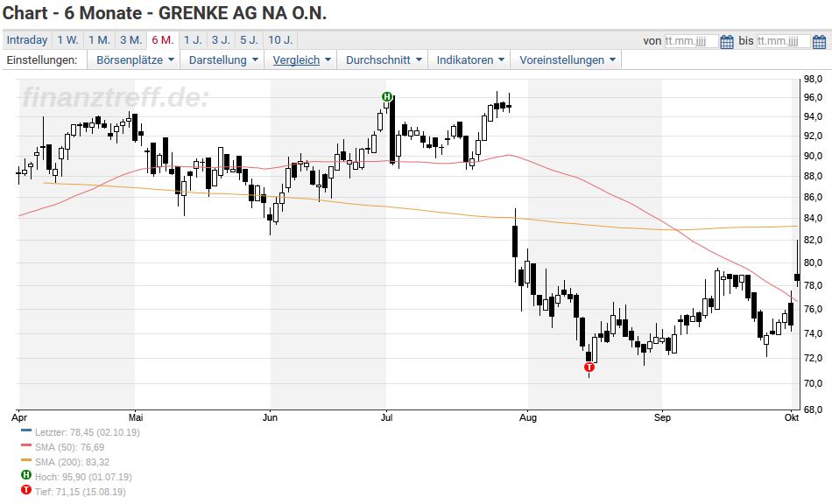Click the chart title 'Chart - 6 Monate - GRENKE AG NA O.N.'
This screenshot has width=832, height=504.
click(165, 13)
